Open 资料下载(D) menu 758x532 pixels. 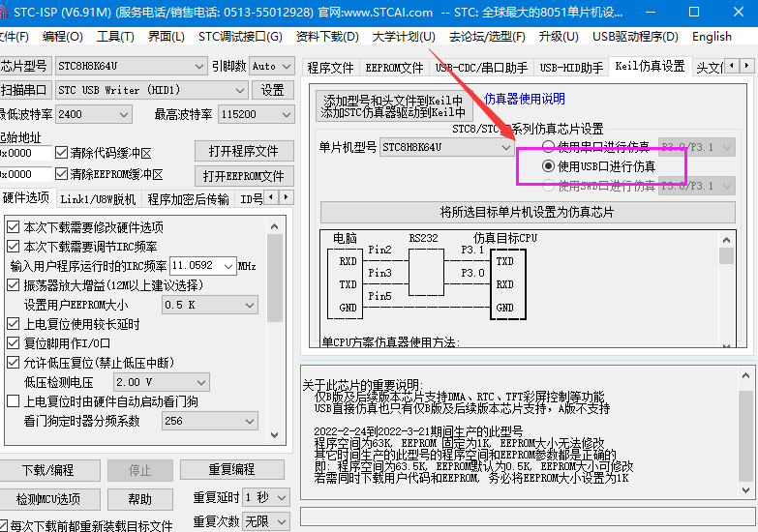tap(327, 37)
